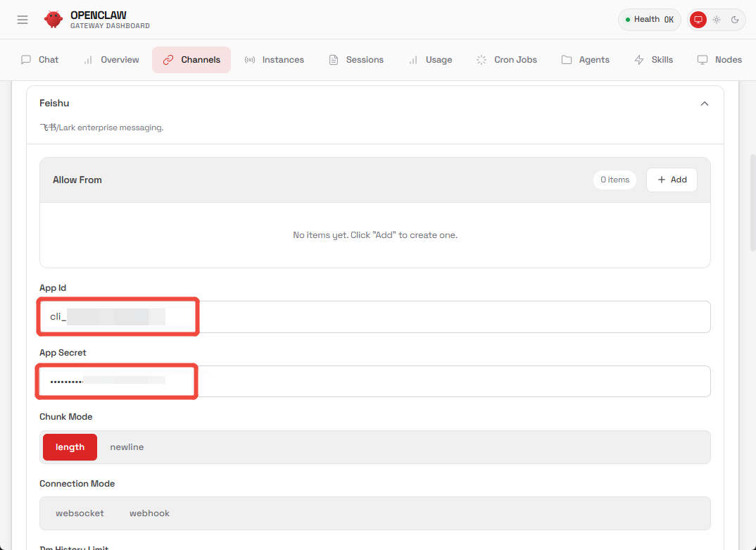The width and height of the screenshot is (756, 550).
Task: Click the Connection Mode label
Action: point(77,483)
